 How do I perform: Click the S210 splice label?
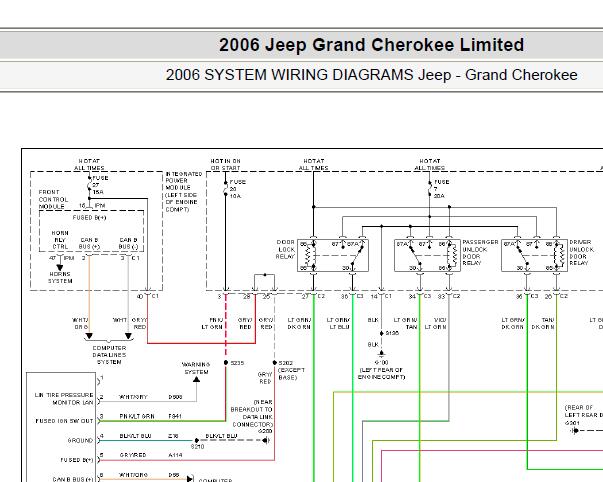pos(197,447)
